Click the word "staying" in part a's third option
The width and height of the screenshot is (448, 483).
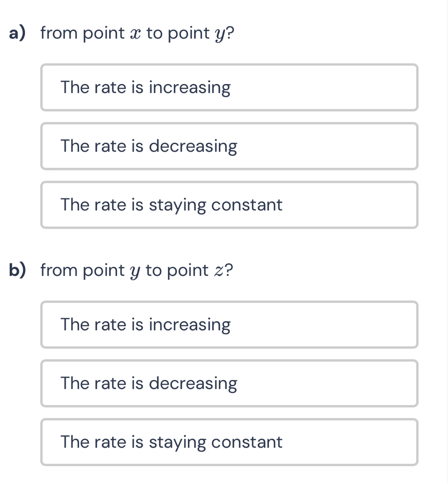point(178,206)
